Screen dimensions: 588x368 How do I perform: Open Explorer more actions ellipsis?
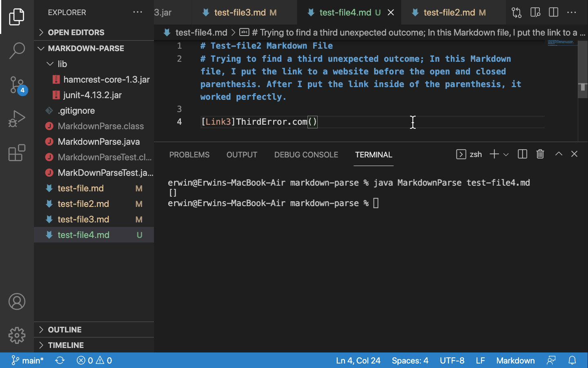(x=138, y=12)
